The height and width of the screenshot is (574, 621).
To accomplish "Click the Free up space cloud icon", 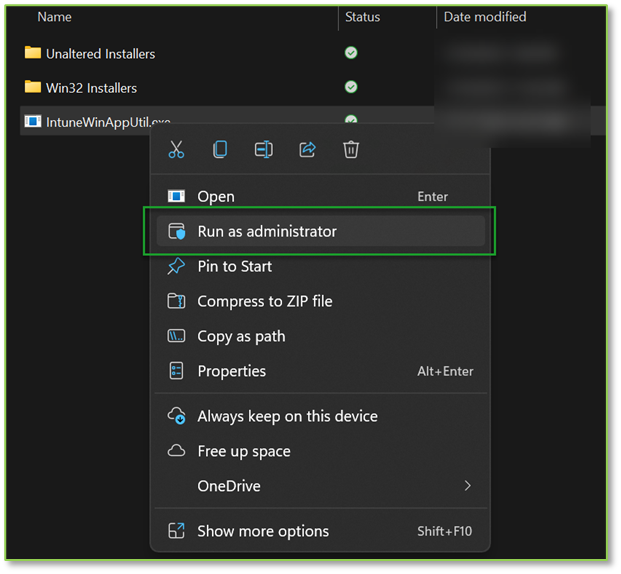I will coord(176,451).
